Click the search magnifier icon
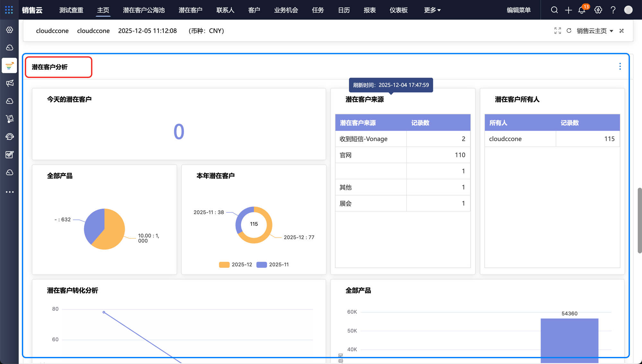Screen dimensions: 642x364 554,10
